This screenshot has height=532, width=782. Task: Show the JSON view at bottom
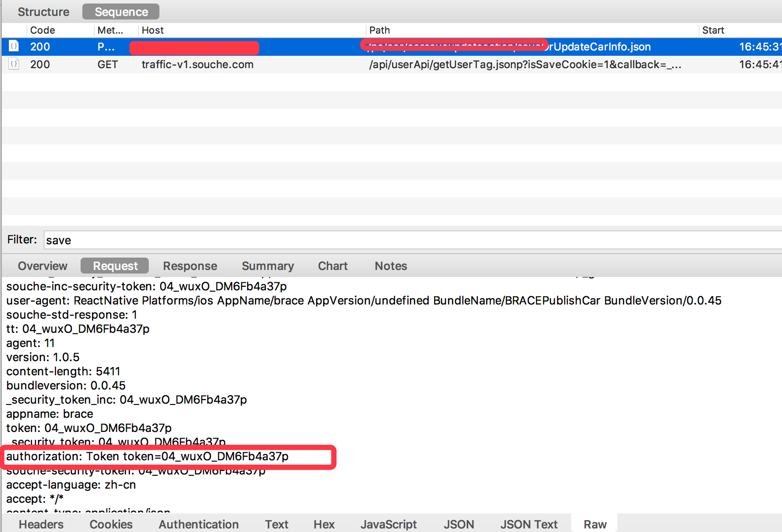pos(459,524)
